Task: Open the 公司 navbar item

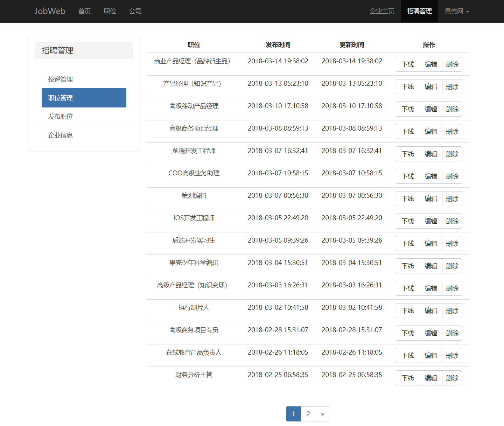Action: [x=135, y=11]
